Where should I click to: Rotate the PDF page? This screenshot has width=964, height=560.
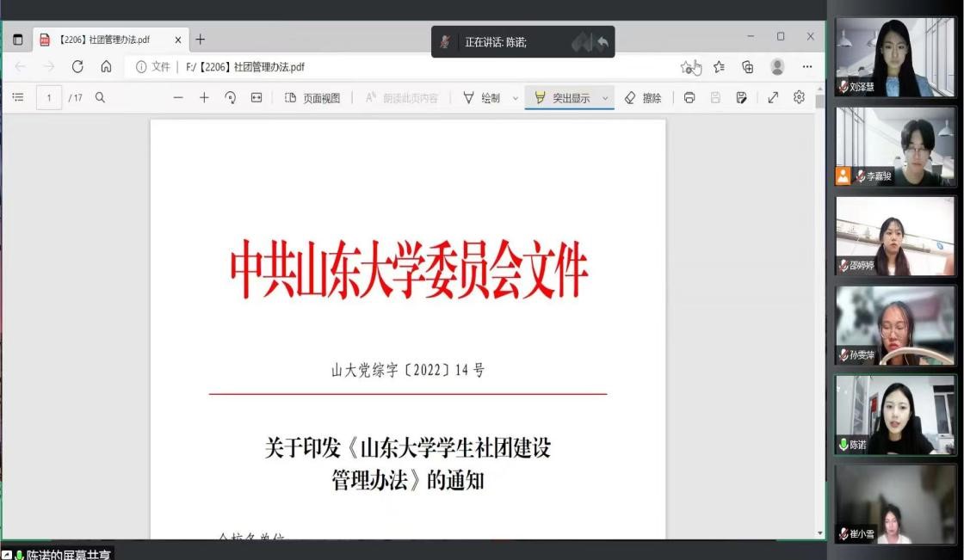pos(230,98)
